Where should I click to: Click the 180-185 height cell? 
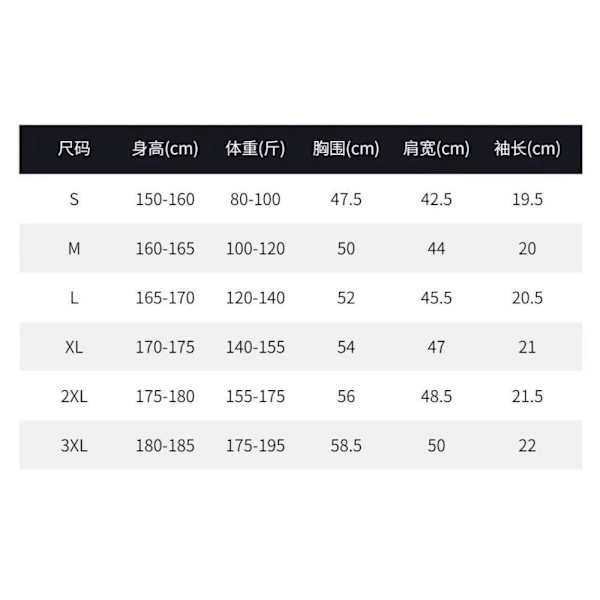click(x=165, y=446)
